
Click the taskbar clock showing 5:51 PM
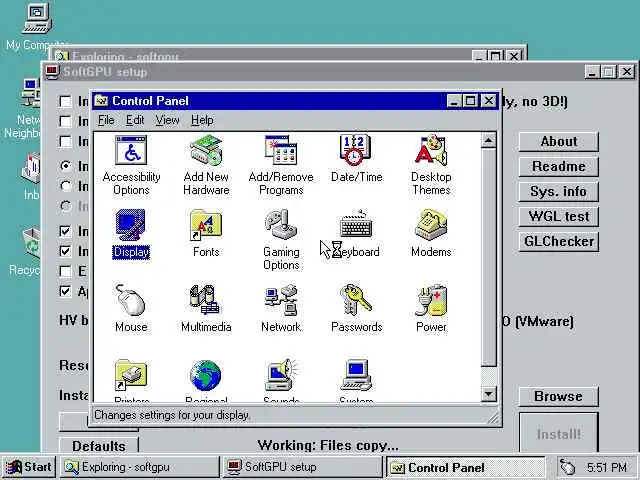607,467
